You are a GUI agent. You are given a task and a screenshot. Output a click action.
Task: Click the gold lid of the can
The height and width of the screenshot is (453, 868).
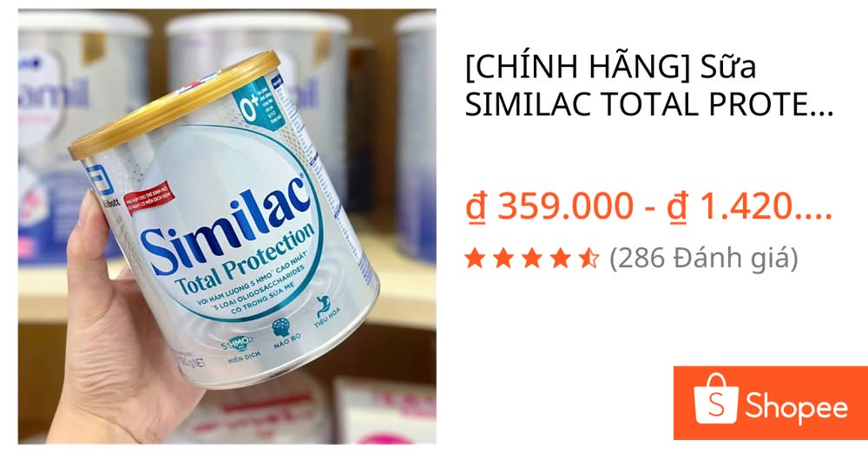point(173,104)
